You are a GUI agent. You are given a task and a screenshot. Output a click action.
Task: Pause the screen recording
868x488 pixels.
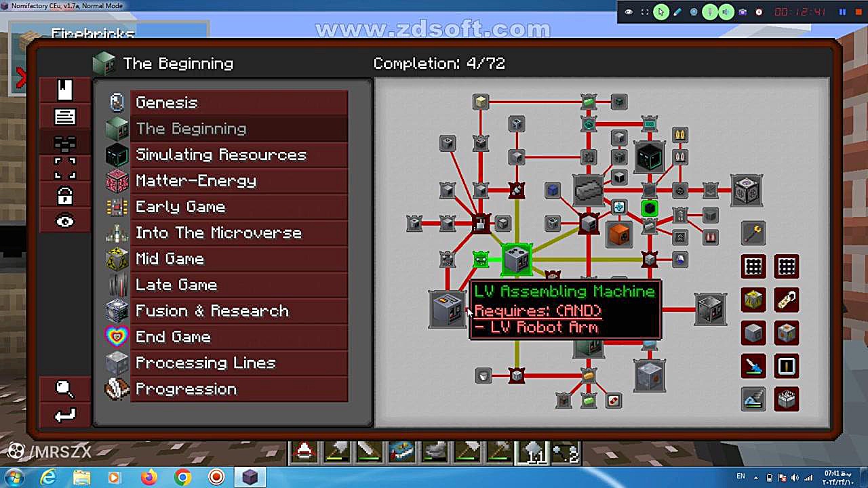[842, 12]
